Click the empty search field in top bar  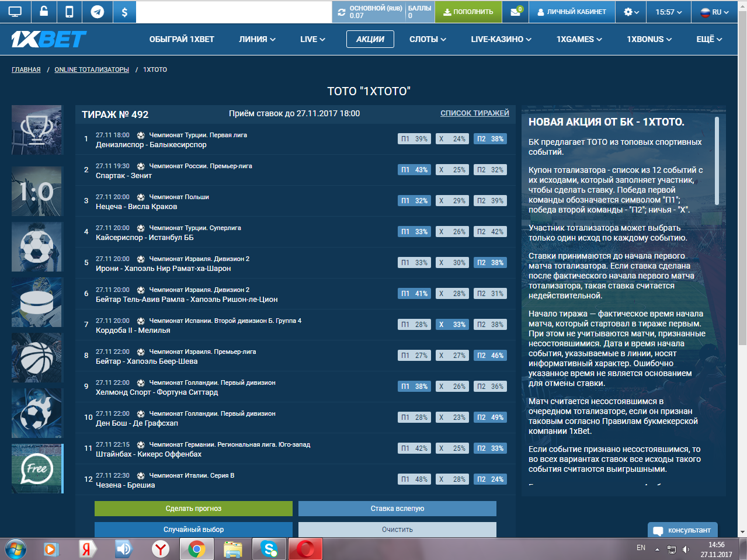pos(234,12)
